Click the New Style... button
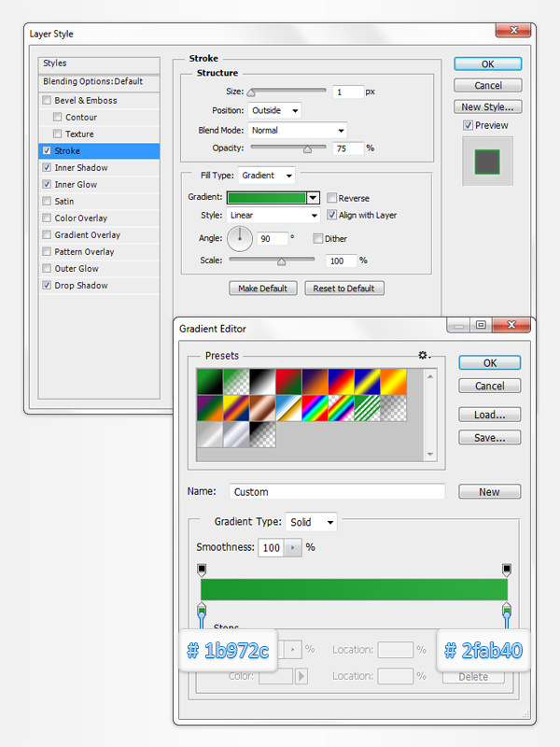Screen dimensions: 560x747 [487, 107]
